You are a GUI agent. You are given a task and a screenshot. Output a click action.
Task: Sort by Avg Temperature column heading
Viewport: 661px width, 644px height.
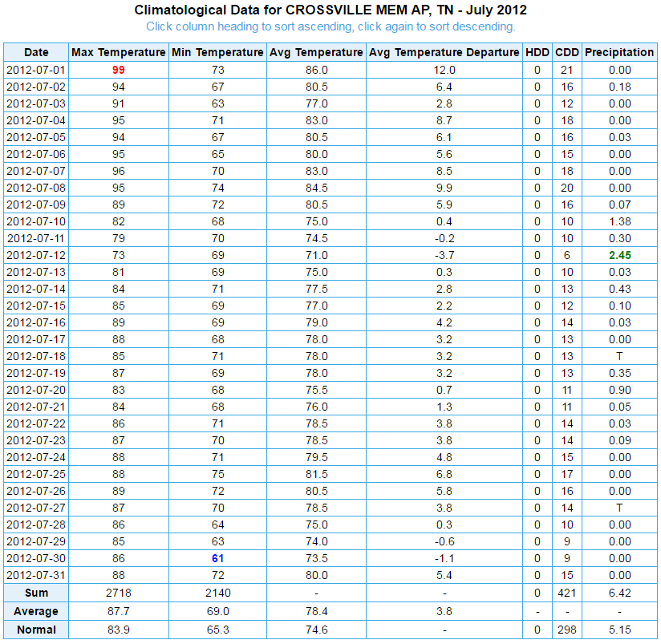tap(316, 52)
